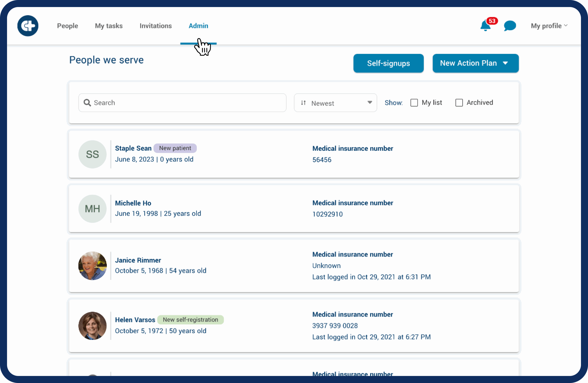This screenshot has width=588, height=383.
Task: Open Janice Rimmer's profile photo
Action: (92, 266)
